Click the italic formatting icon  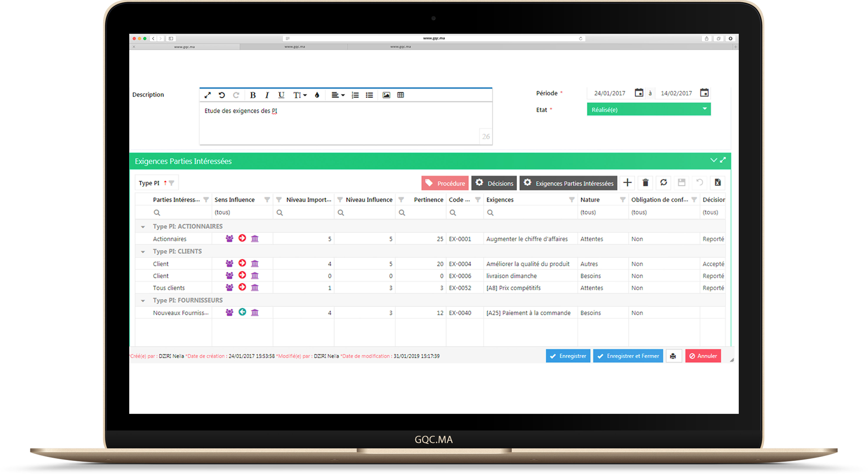click(x=267, y=95)
